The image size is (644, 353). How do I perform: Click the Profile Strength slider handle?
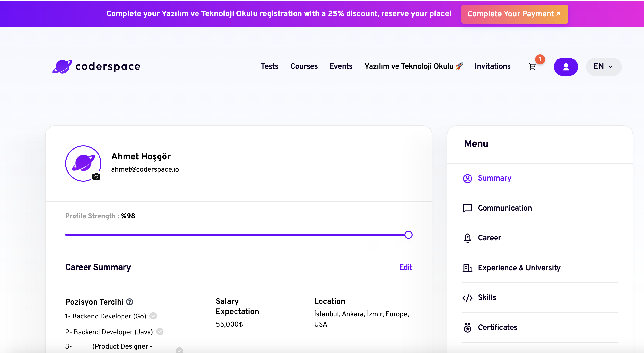point(409,235)
